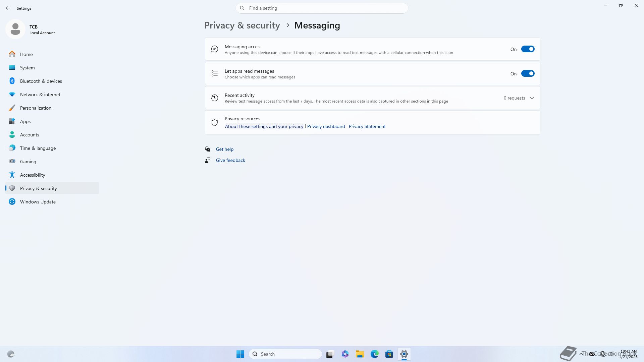Turn off the Messaging access toggle
This screenshot has height=362, width=644.
coord(527,49)
